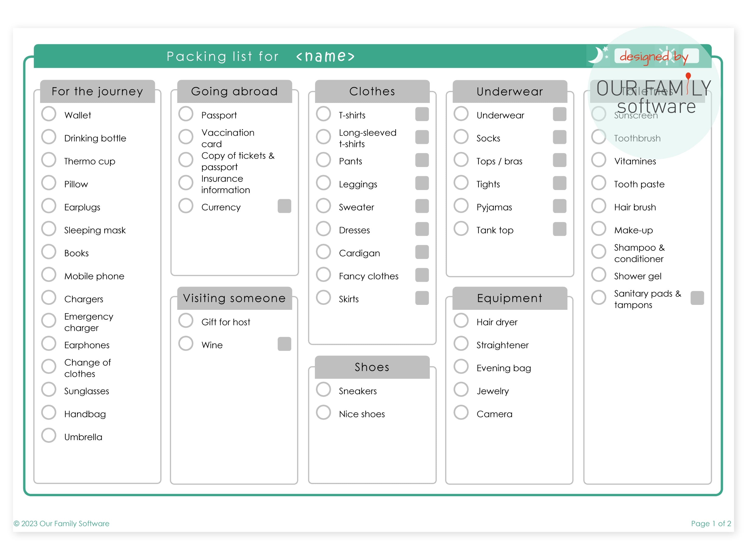Check the Vitamines circle

[x=599, y=160]
